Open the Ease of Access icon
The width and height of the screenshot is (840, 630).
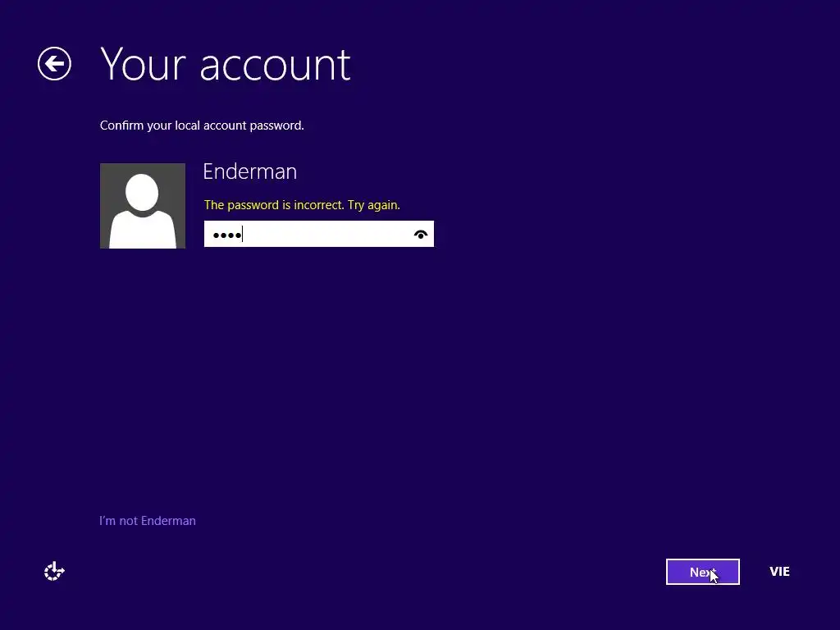pos(54,571)
